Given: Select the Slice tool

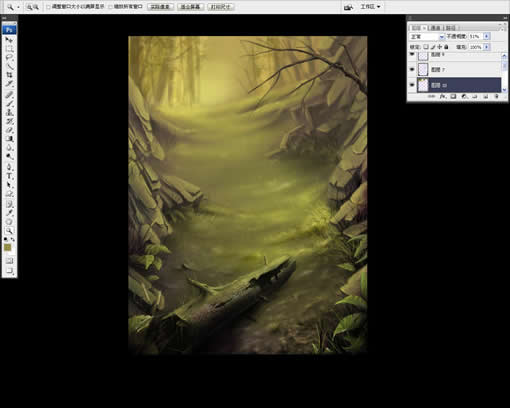Looking at the screenshot, I should (9, 83).
